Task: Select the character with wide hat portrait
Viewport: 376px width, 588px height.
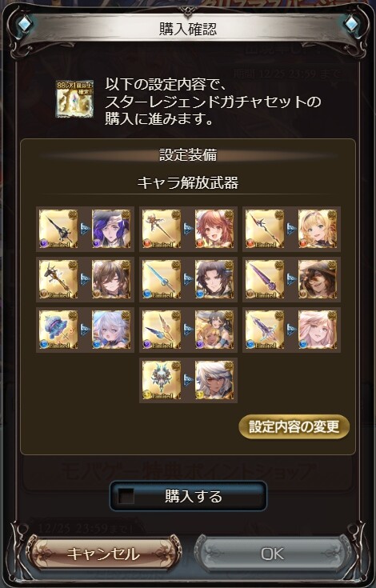Action: pos(318,279)
